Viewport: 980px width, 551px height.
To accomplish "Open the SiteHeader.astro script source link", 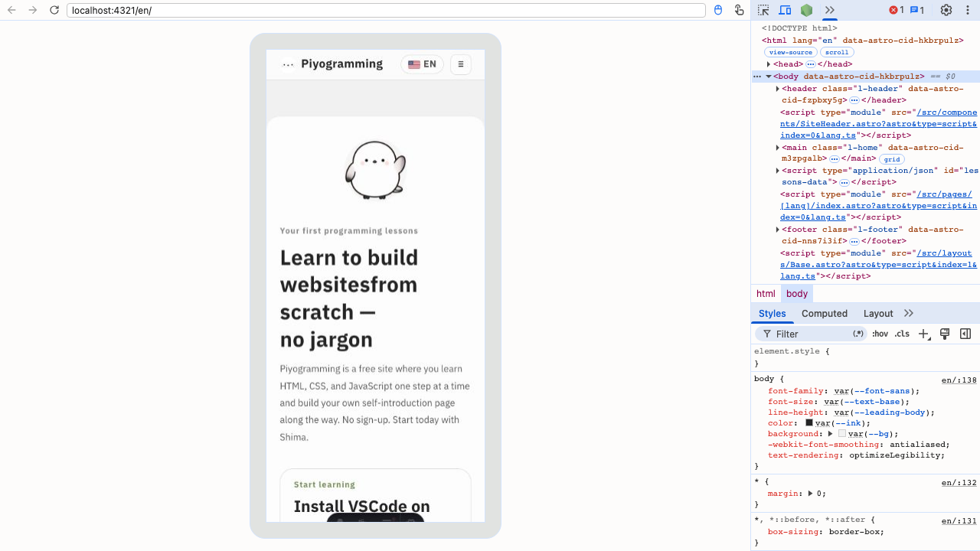I will pos(879,123).
